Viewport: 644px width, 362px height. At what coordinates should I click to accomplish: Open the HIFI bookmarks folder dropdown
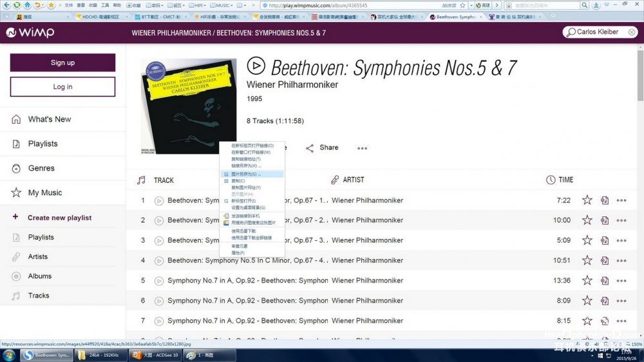[x=197, y=5]
